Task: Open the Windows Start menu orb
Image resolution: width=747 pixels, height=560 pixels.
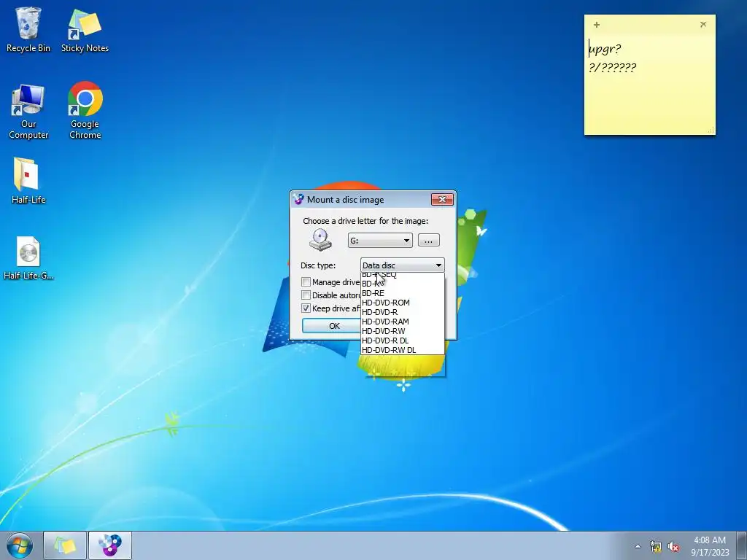Action: click(20, 545)
